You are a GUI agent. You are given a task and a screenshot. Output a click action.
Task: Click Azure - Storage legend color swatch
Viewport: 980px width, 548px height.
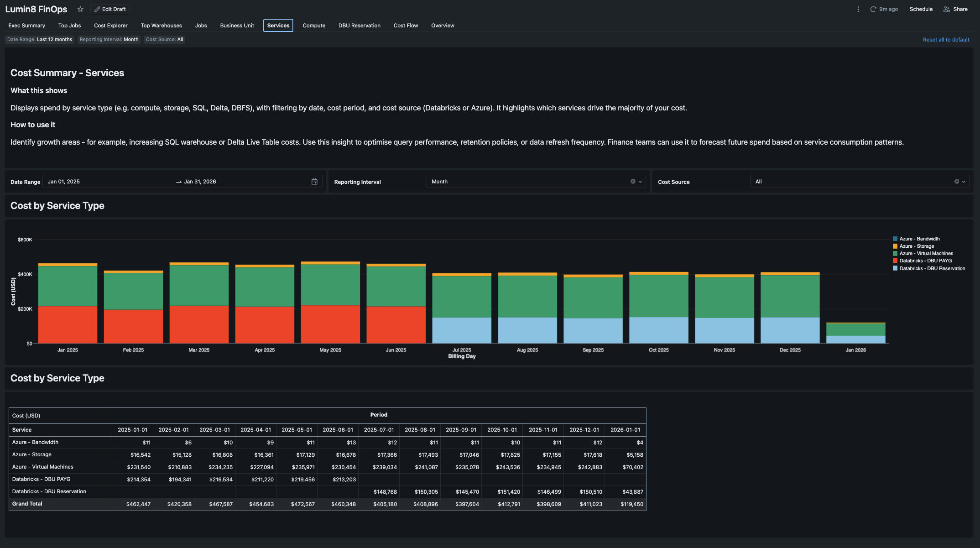tap(895, 246)
